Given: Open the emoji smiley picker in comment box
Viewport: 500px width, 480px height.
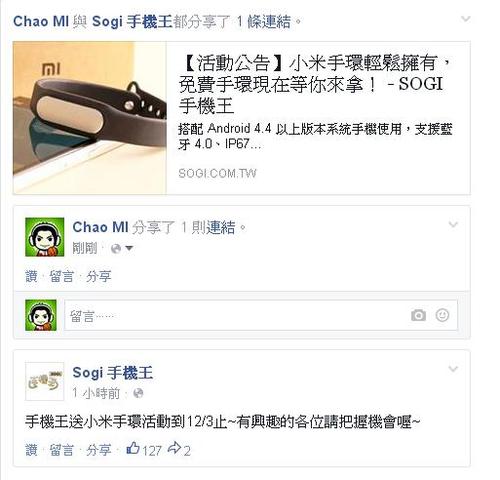Looking at the screenshot, I should (x=442, y=315).
